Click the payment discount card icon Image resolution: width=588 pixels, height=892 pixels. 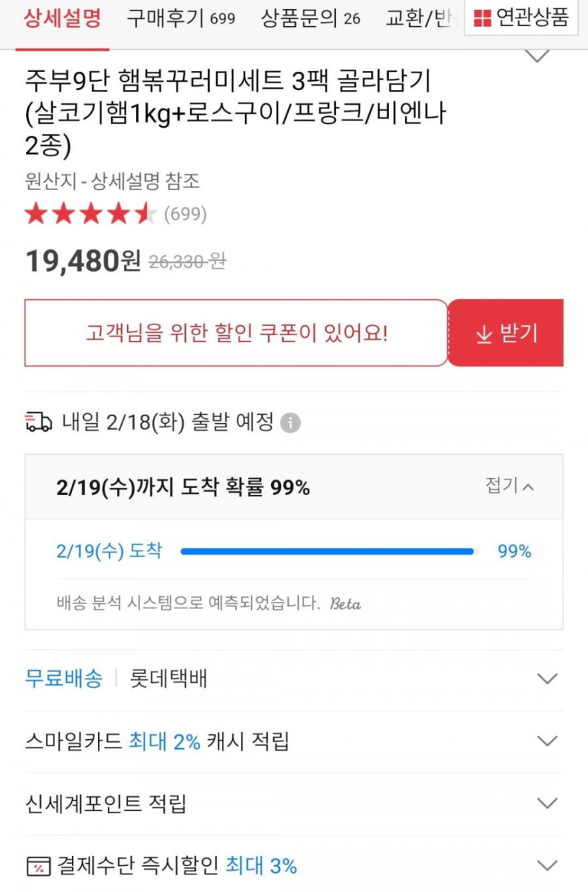[x=38, y=865]
